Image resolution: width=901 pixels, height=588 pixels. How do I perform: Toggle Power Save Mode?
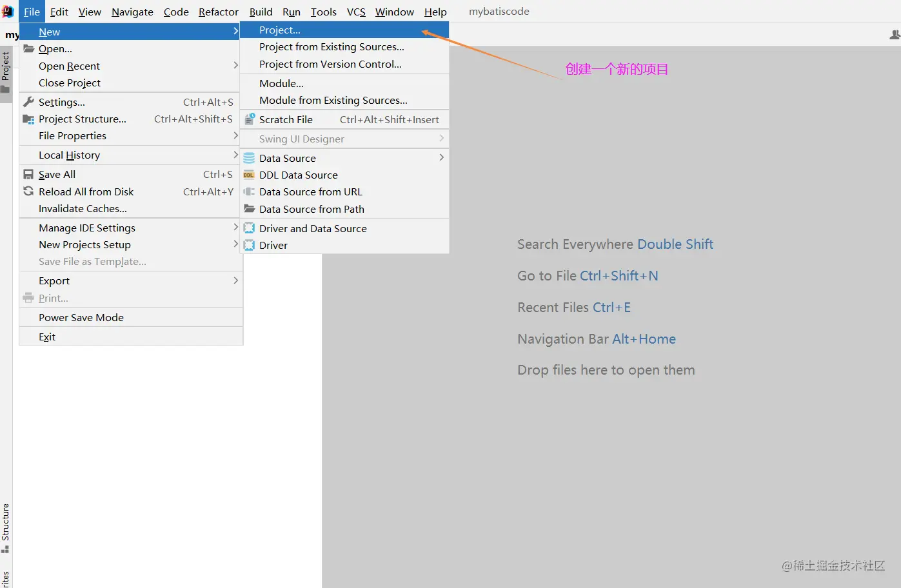(x=131, y=317)
